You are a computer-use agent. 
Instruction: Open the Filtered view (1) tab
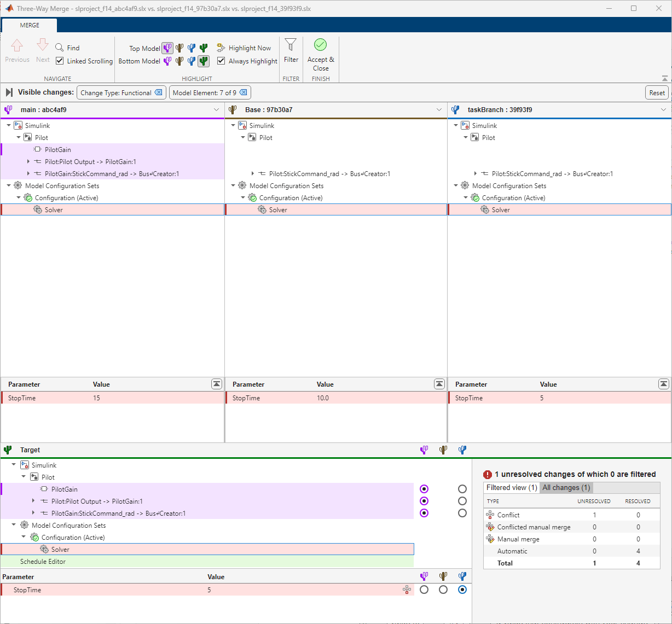pyautogui.click(x=512, y=487)
